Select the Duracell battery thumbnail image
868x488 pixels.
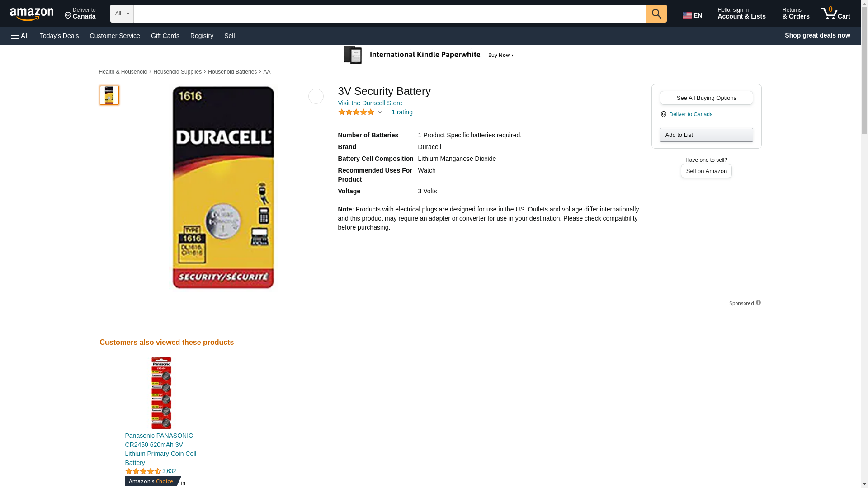pos(109,95)
